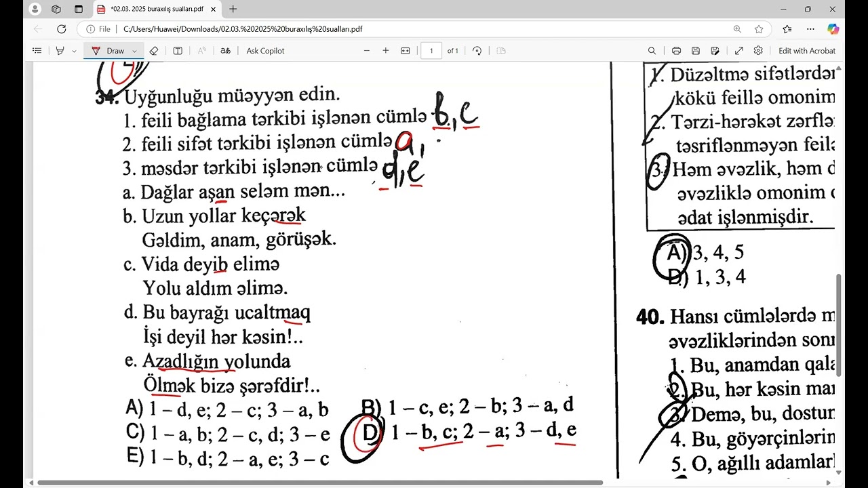Click the vertical scrollbar thumb
The height and width of the screenshot is (488, 868).
point(840,325)
